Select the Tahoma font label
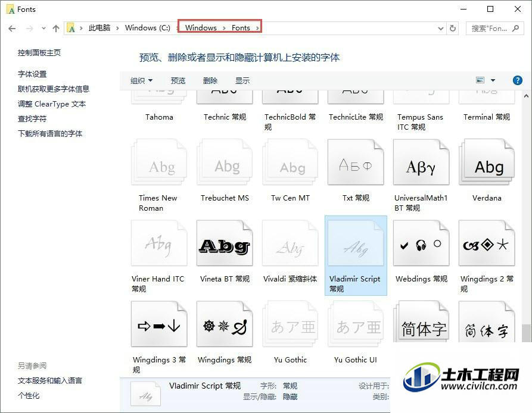Screen dimensions: 532x413 [x=159, y=117]
